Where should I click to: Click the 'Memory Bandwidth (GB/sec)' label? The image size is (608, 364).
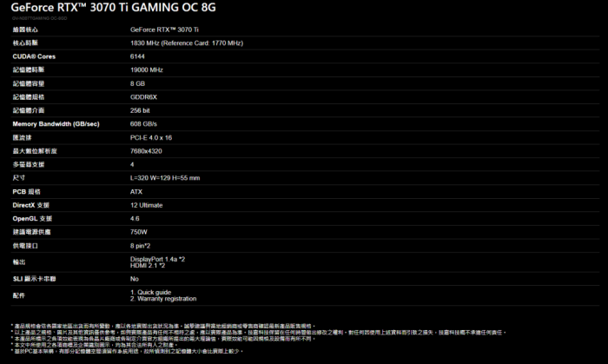point(56,124)
